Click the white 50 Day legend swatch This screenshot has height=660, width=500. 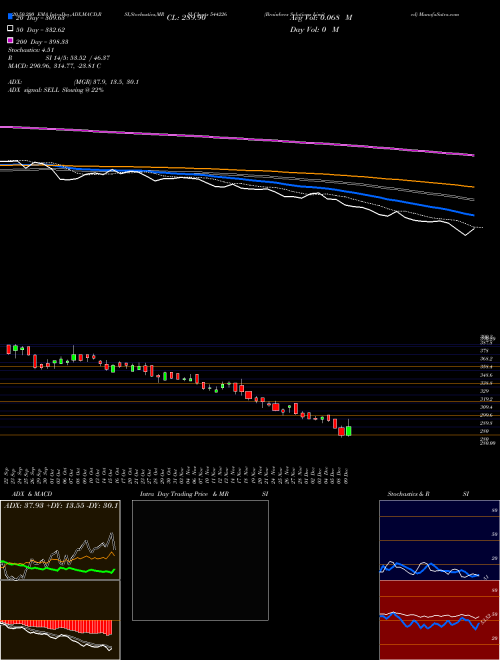point(11,29)
